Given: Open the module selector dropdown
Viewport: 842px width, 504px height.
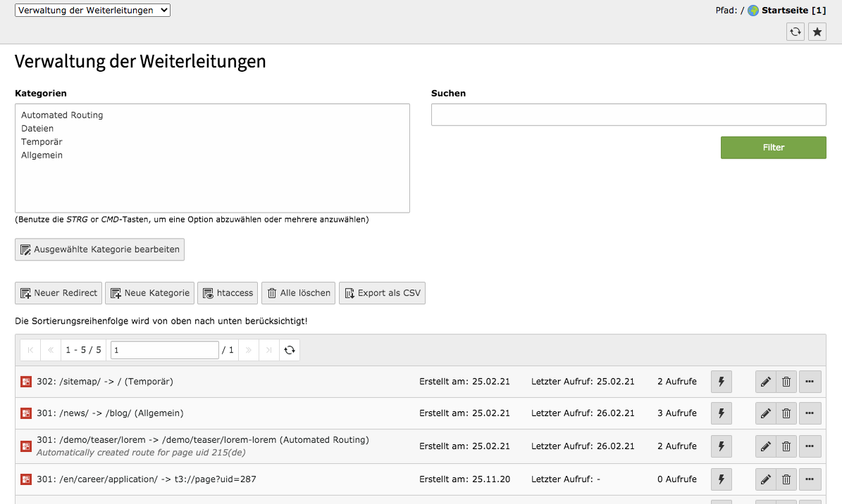Looking at the screenshot, I should click(x=92, y=10).
